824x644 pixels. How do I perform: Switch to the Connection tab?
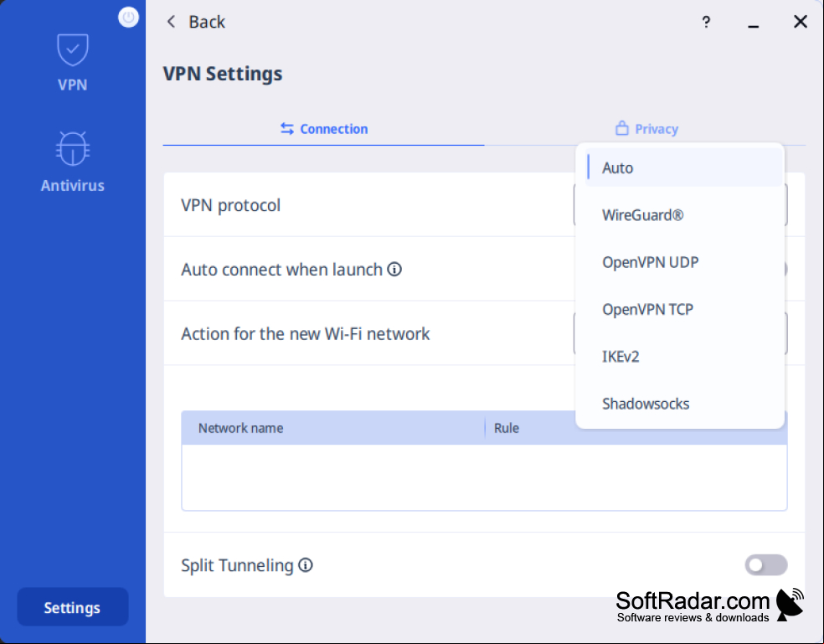pyautogui.click(x=324, y=129)
